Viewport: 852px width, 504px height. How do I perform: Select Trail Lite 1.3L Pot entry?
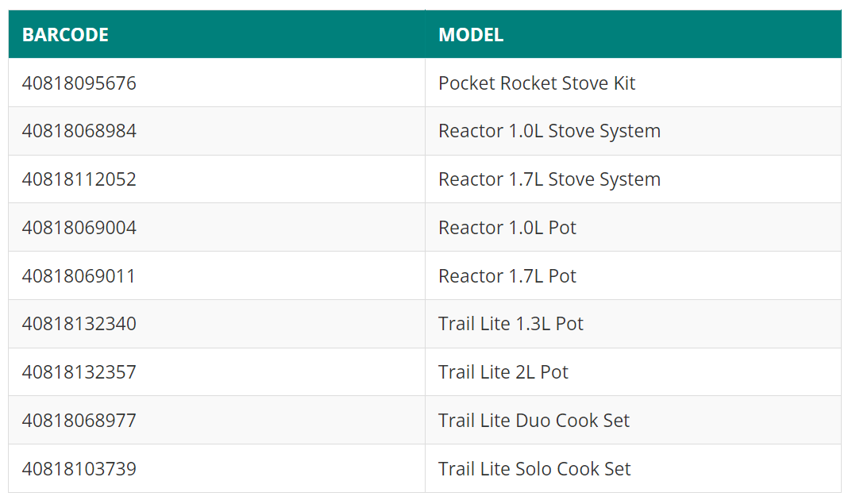(511, 324)
